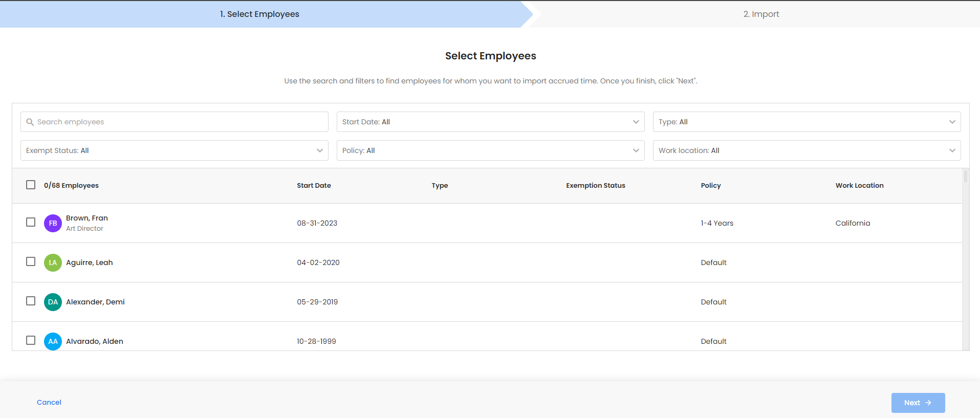
Task: Click the Cancel link
Action: 49,402
